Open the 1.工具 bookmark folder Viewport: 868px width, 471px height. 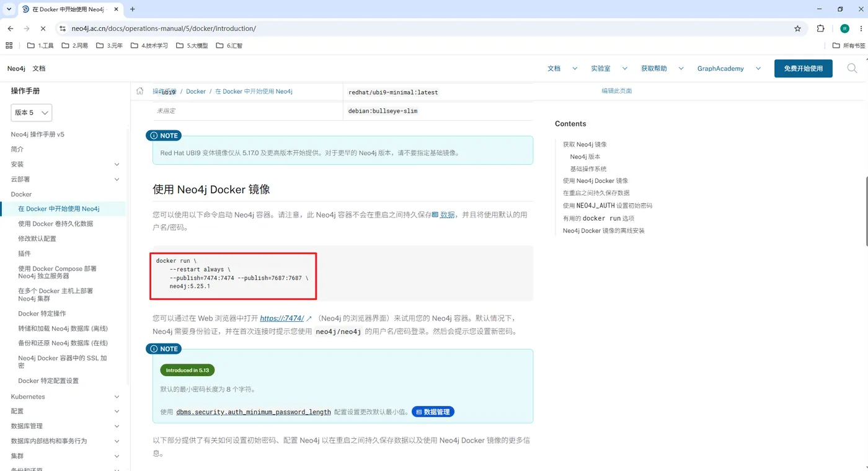(40, 45)
